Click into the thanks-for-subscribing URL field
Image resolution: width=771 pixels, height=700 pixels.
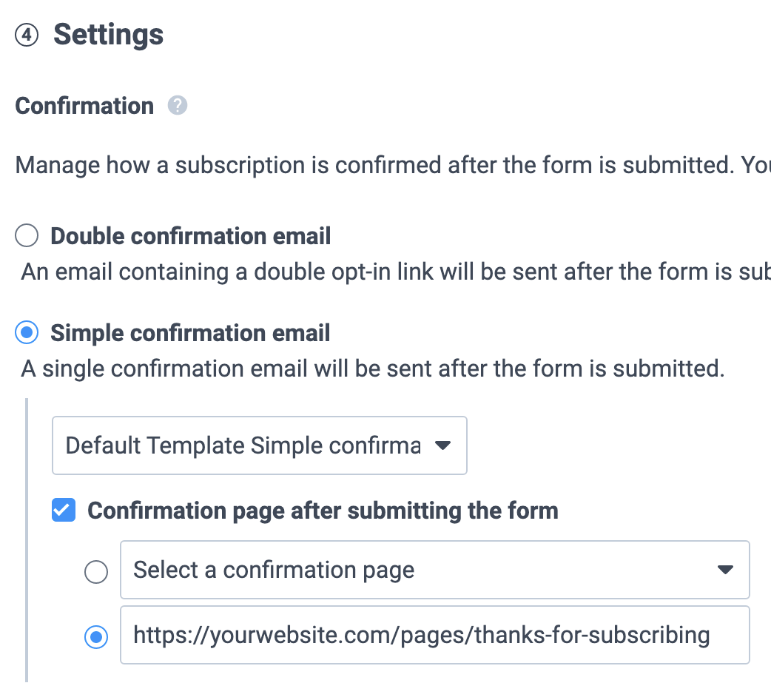435,635
